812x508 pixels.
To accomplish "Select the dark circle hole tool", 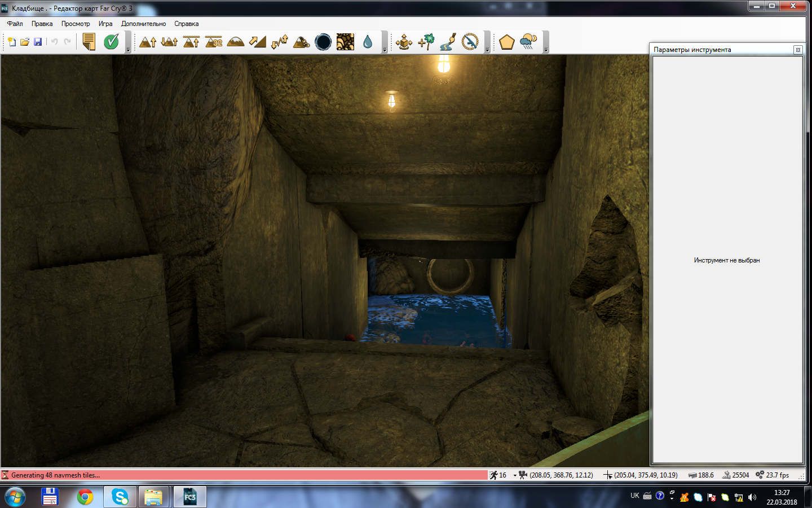I will point(323,42).
